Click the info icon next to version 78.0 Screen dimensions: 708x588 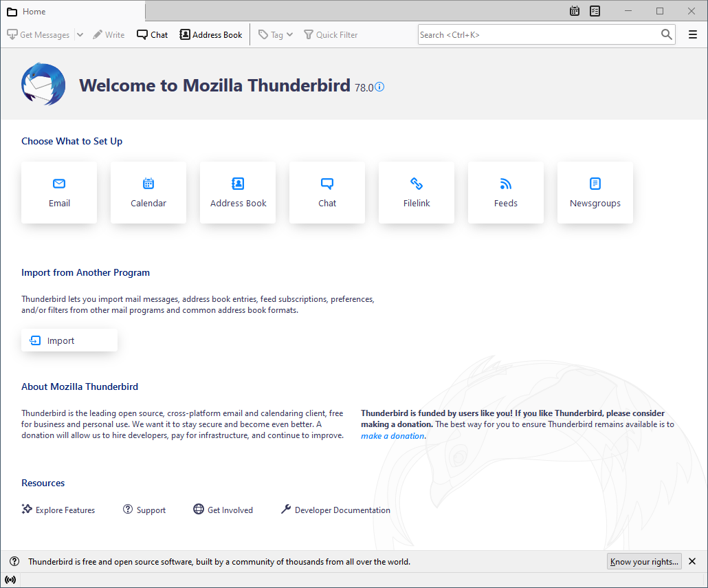(379, 87)
